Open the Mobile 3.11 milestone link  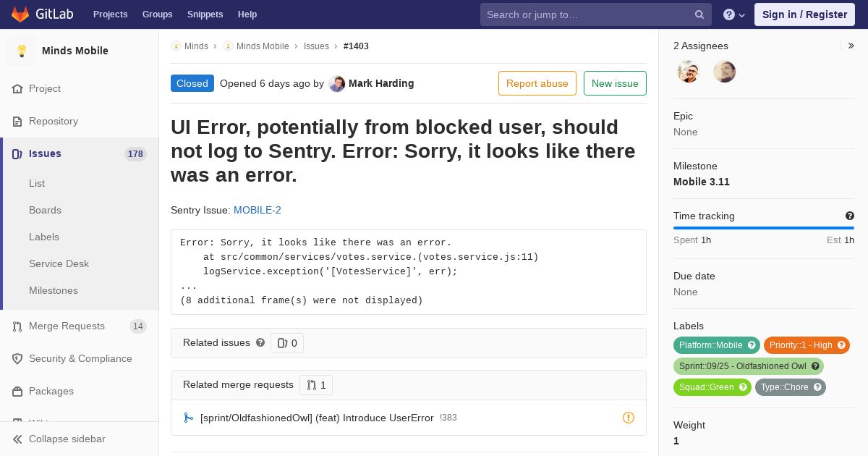coord(702,182)
